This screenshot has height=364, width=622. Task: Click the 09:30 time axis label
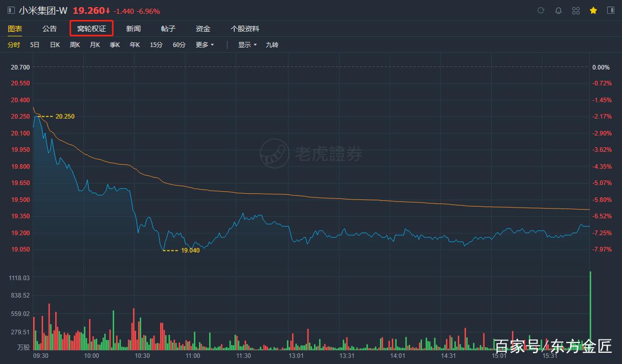[x=41, y=356]
